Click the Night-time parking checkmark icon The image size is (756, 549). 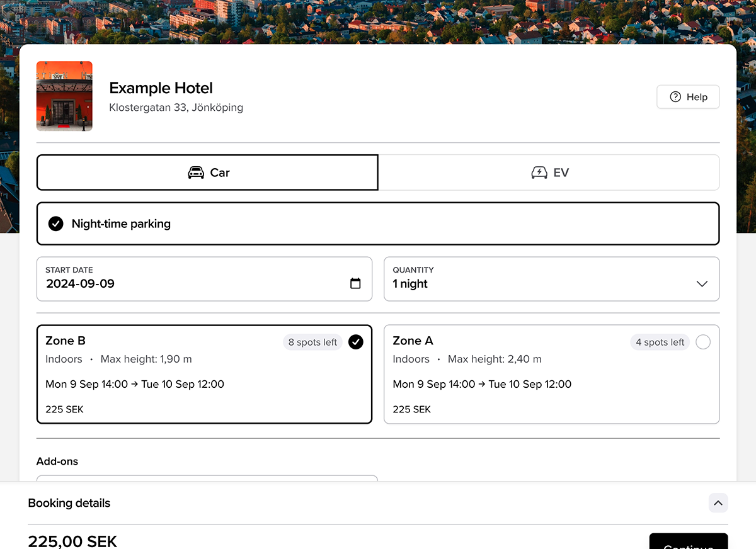(56, 224)
